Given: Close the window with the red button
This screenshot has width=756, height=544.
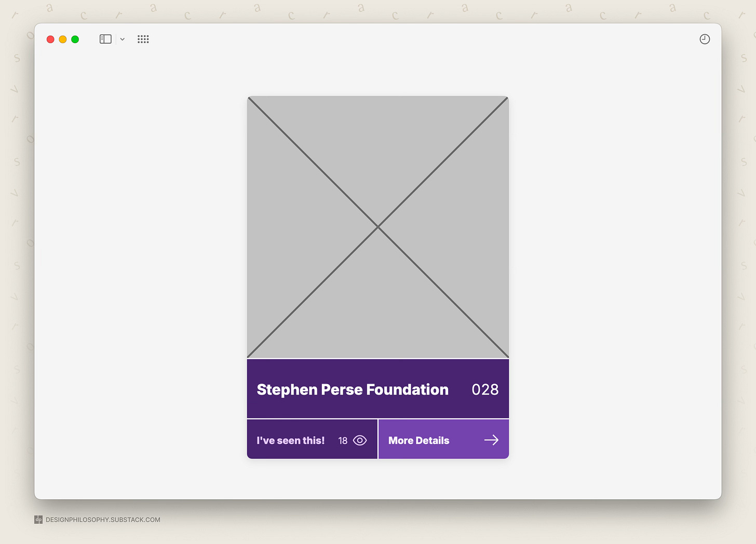Looking at the screenshot, I should (x=50, y=39).
